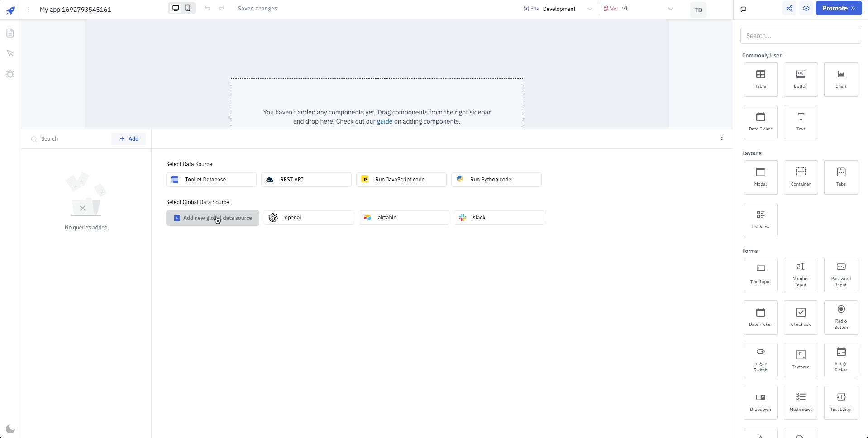Collapse the query panel
Viewport: 868px width, 438px height.
(x=722, y=138)
